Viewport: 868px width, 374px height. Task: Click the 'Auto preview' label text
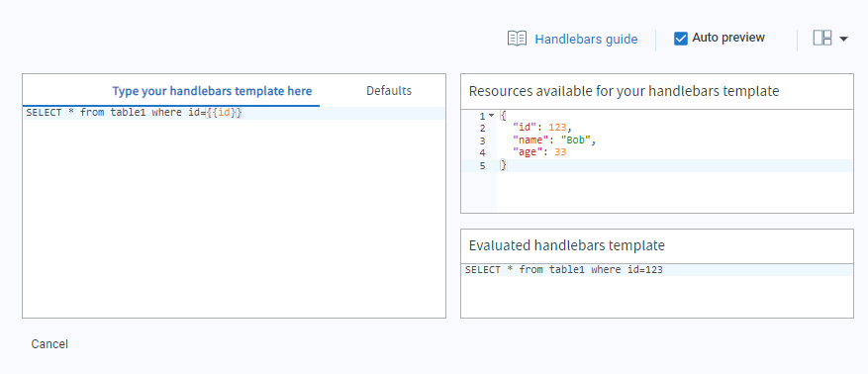tap(728, 38)
